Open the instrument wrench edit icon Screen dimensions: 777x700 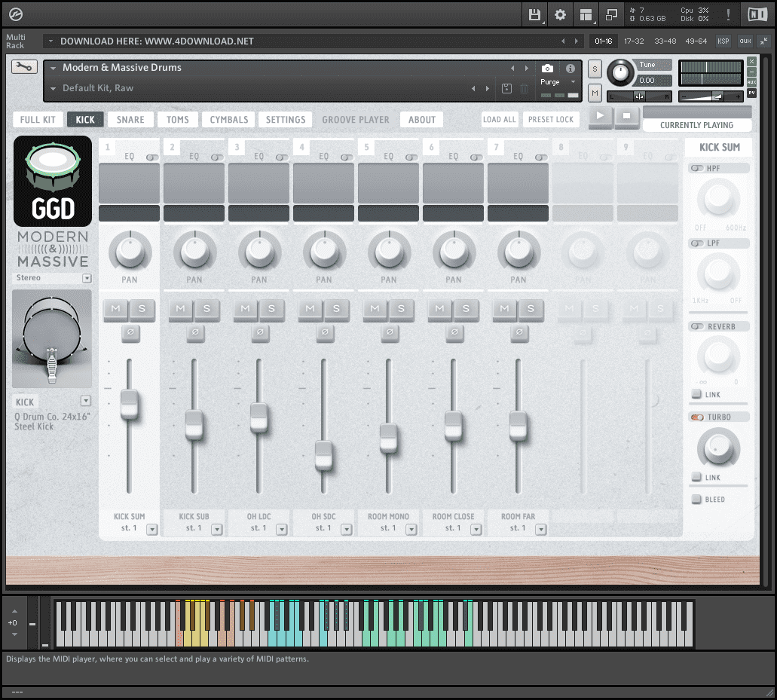24,66
